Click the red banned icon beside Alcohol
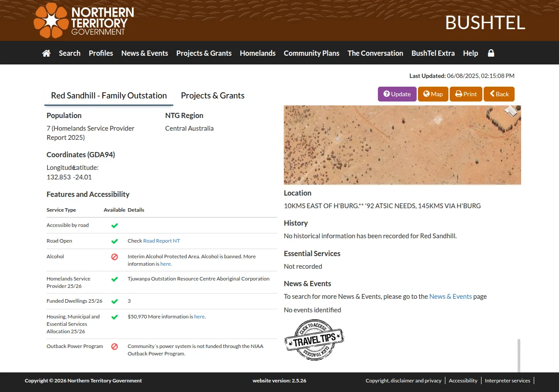559x392 pixels. click(x=114, y=257)
